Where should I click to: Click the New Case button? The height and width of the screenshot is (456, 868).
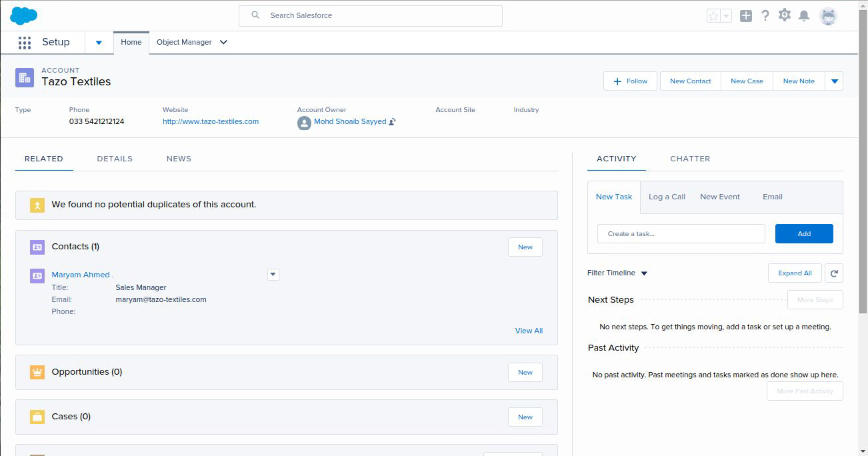click(747, 81)
